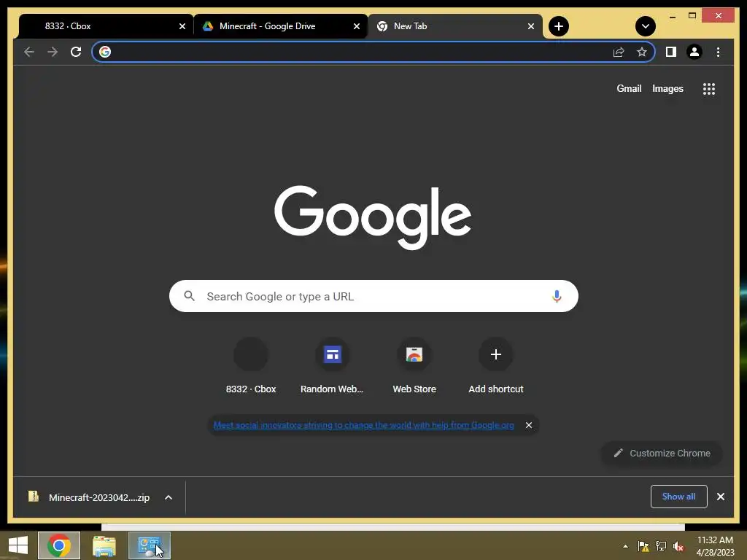This screenshot has width=747, height=560.
Task: Close the downloads bar
Action: coord(721,497)
